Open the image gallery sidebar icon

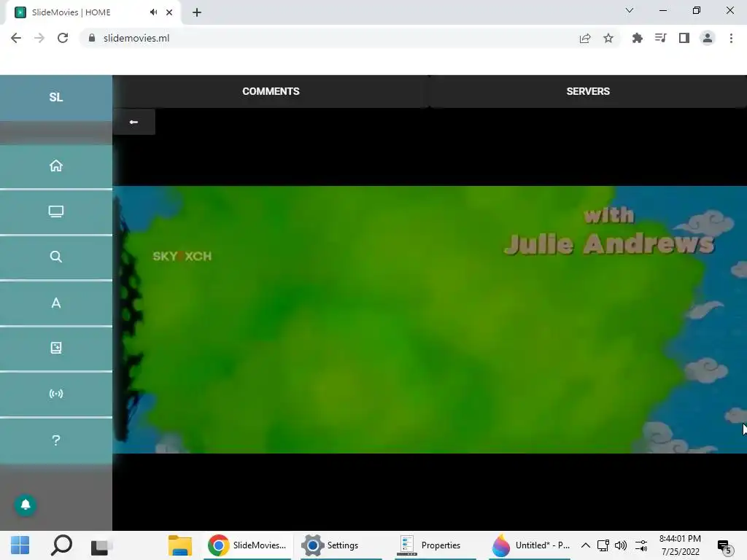[x=55, y=348]
